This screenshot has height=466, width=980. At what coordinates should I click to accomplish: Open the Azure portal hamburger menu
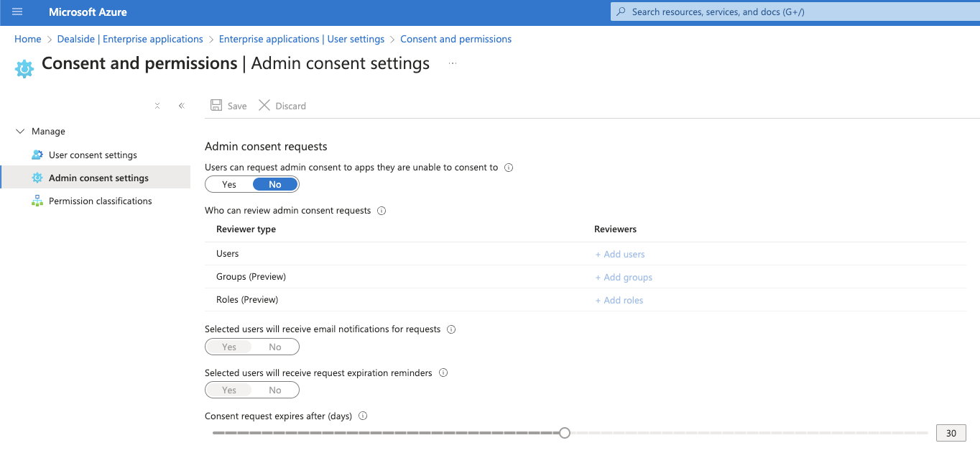point(17,12)
